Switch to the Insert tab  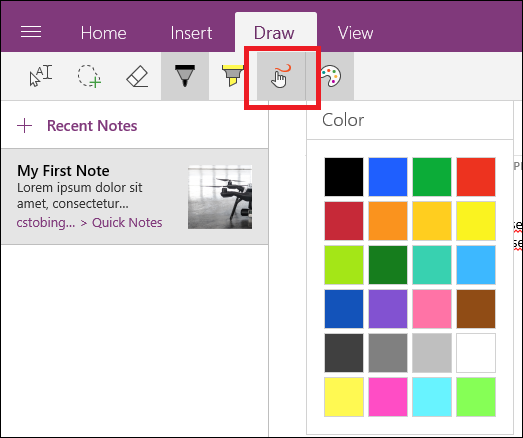191,33
